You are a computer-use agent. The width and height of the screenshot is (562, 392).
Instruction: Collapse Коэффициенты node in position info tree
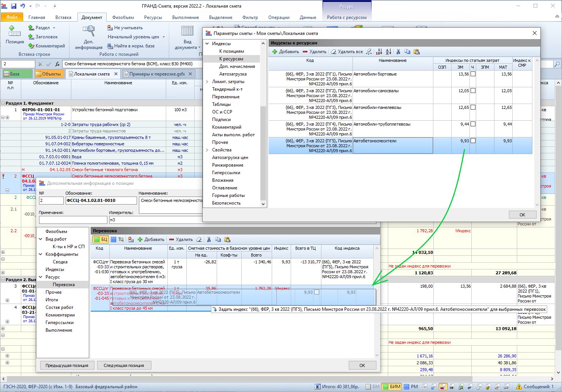[41, 254]
